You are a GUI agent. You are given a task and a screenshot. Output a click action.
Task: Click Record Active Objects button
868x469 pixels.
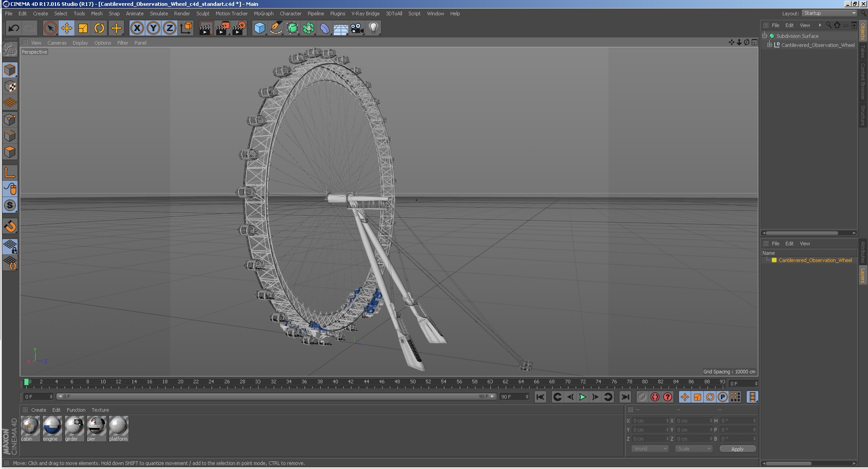642,397
